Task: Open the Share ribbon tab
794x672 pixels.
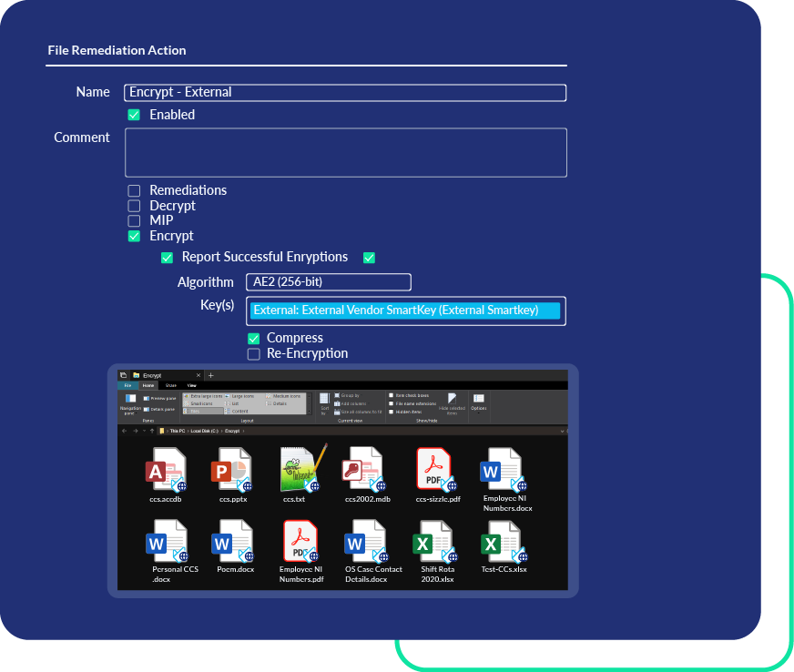Action: (170, 386)
